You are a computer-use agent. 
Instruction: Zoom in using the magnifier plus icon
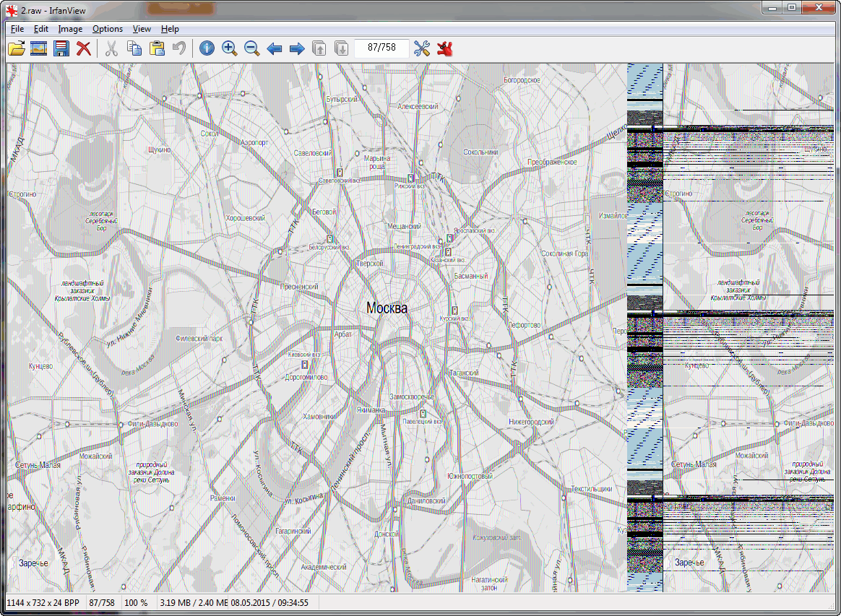229,48
